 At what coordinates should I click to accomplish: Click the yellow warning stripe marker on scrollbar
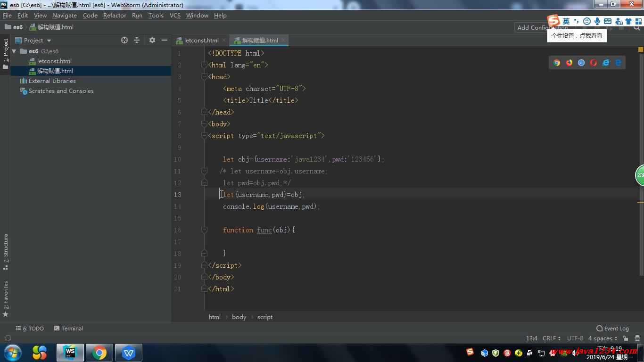click(641, 202)
